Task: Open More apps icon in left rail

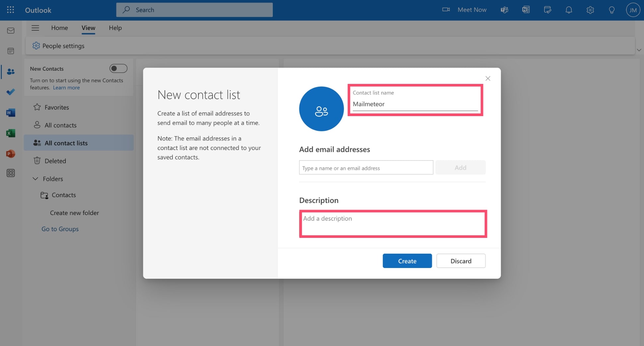Action: (x=11, y=173)
